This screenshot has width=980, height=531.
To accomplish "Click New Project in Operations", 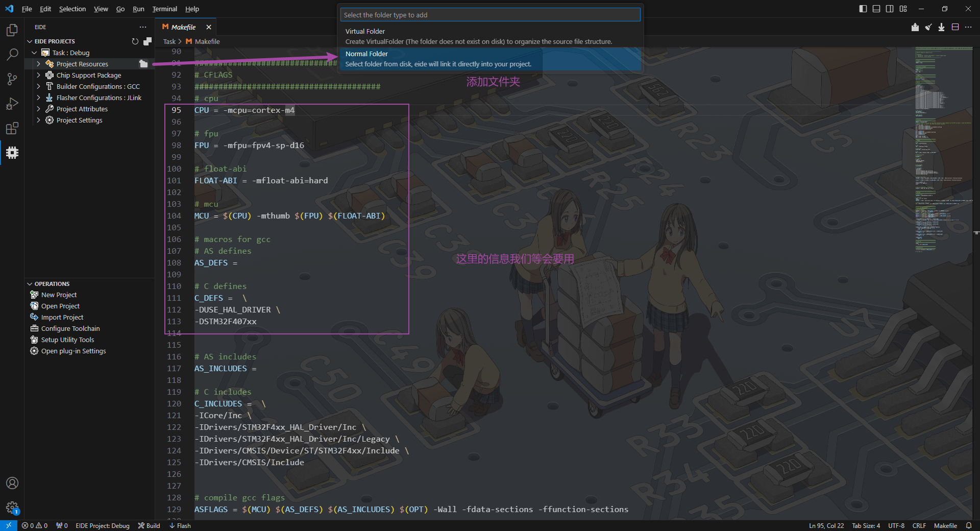I will tap(59, 295).
